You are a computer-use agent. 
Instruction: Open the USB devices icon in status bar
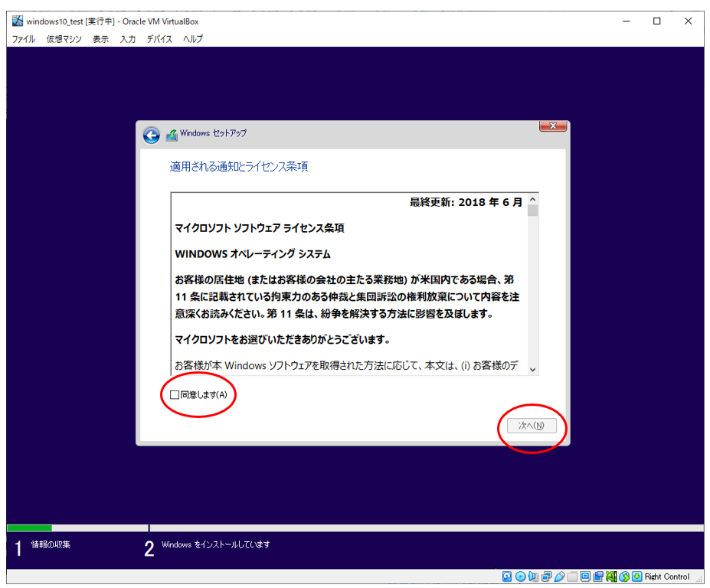coord(560,577)
